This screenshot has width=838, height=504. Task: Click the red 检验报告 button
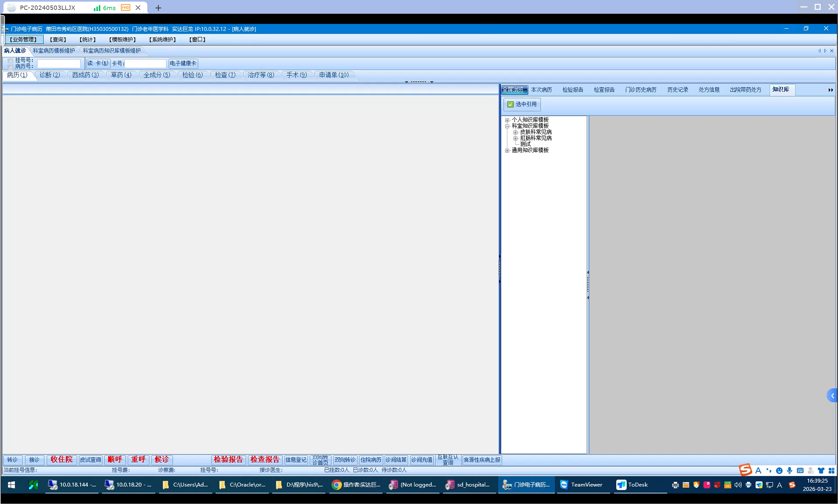[228, 459]
